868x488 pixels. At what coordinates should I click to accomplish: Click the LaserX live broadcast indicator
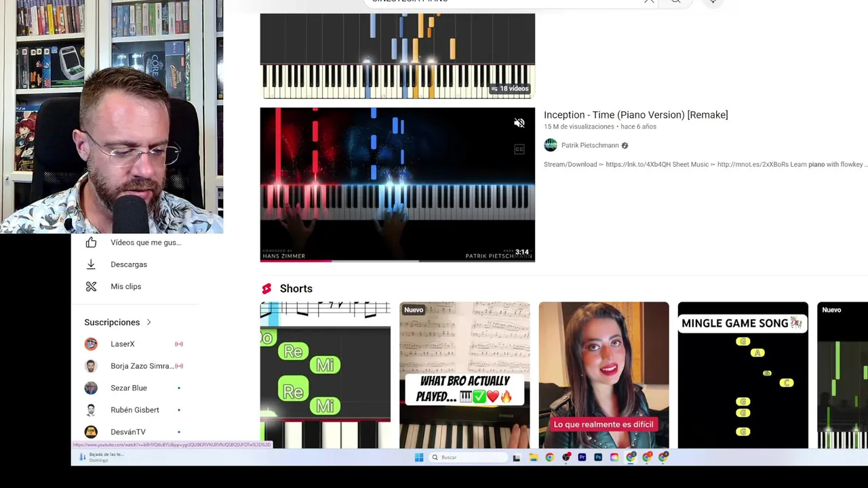click(x=179, y=344)
